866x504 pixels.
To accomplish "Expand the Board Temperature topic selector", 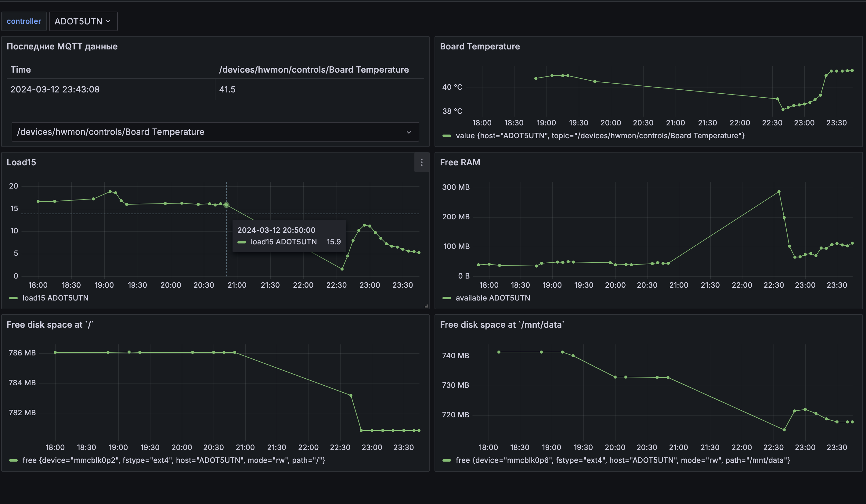I will click(x=215, y=131).
